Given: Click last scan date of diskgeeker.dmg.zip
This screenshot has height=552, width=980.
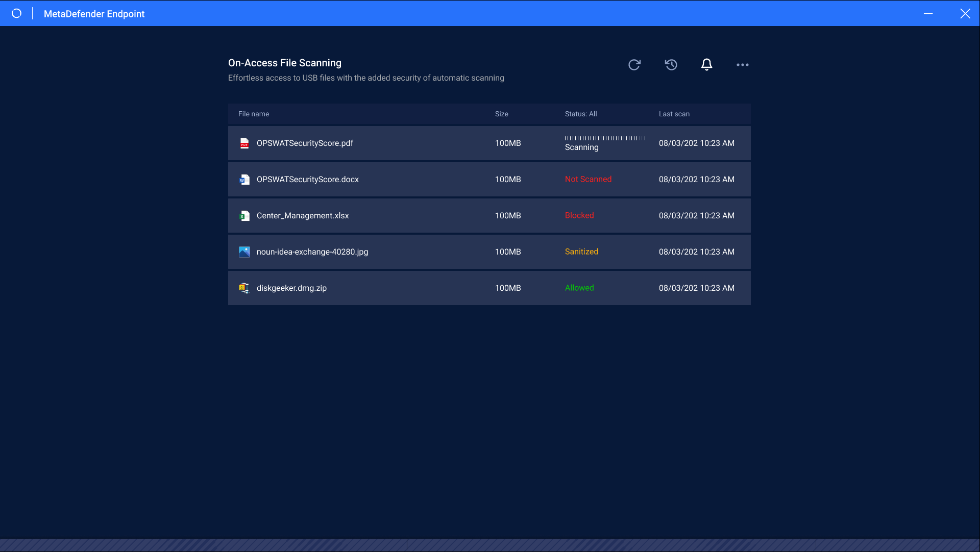Looking at the screenshot, I should pyautogui.click(x=697, y=288).
